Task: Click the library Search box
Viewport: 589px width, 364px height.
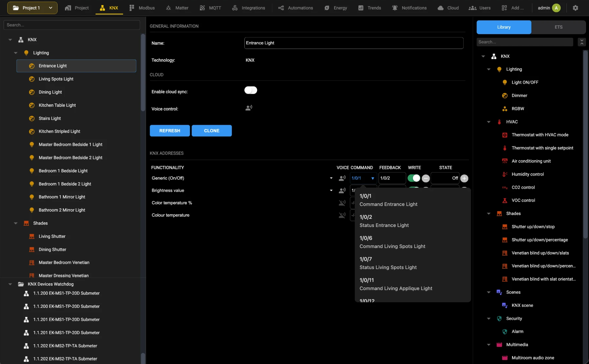Action: 525,42
